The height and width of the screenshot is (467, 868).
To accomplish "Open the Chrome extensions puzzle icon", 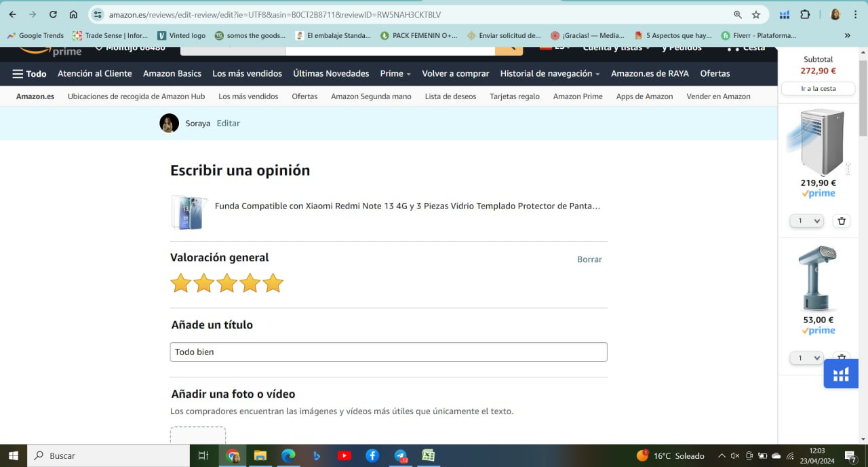I will pyautogui.click(x=805, y=14).
